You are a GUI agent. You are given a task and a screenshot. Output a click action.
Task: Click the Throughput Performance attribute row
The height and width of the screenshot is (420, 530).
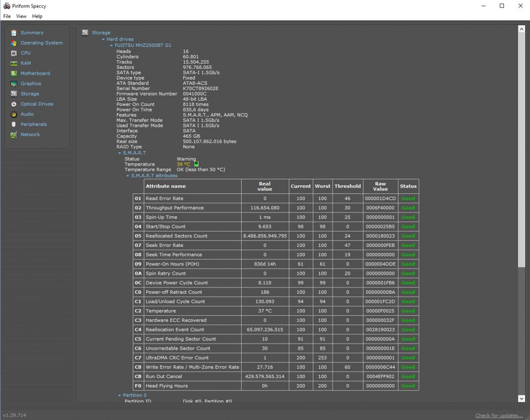click(276, 208)
